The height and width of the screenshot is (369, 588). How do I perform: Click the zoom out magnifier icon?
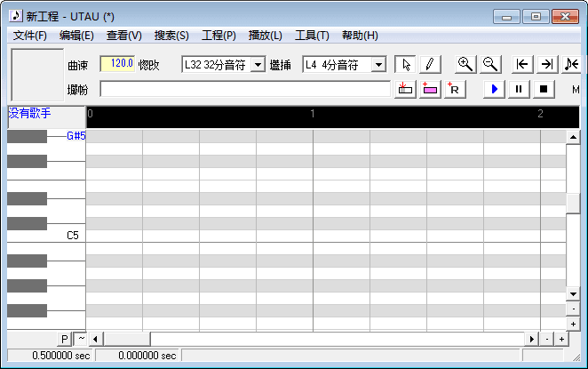tap(489, 64)
